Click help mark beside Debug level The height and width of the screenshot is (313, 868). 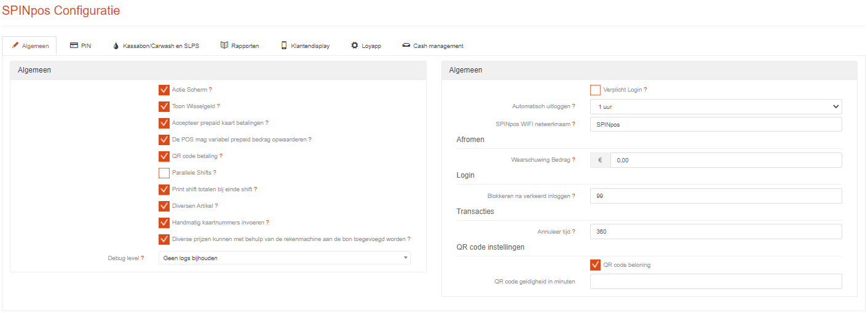(143, 258)
